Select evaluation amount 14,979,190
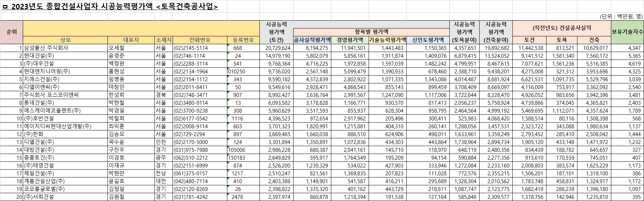This screenshot has height=201, width=644. tap(276, 56)
